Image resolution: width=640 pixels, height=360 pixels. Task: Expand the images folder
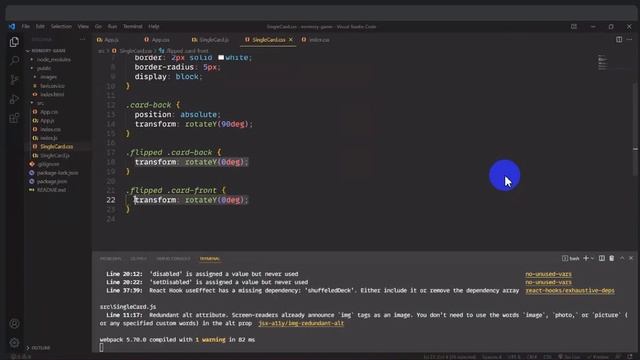pos(46,77)
